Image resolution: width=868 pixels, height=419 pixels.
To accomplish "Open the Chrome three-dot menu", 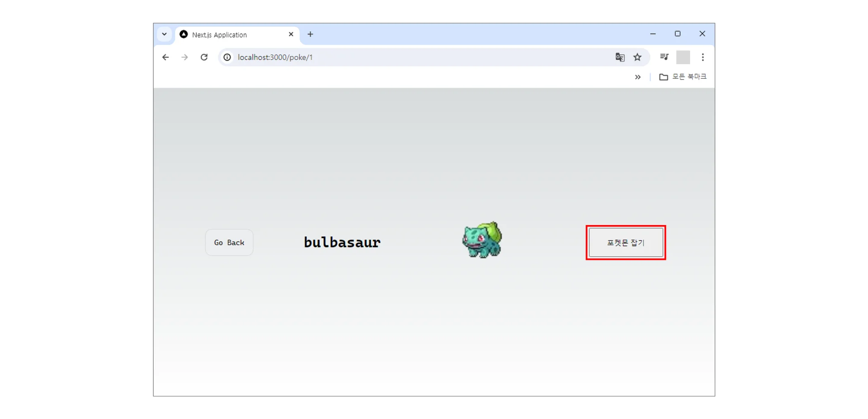I will pyautogui.click(x=703, y=57).
